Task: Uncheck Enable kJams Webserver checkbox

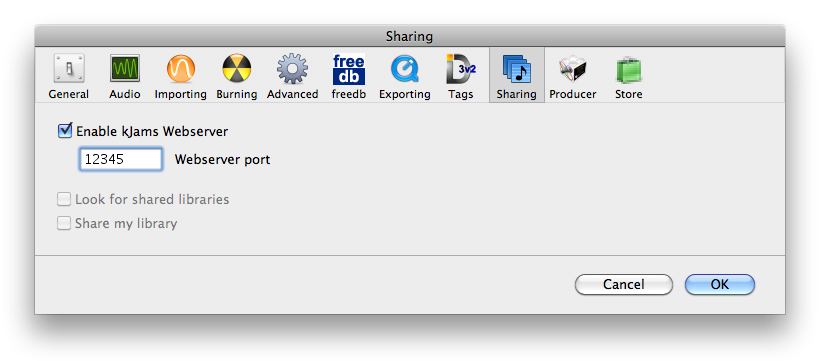Action: coord(65,131)
